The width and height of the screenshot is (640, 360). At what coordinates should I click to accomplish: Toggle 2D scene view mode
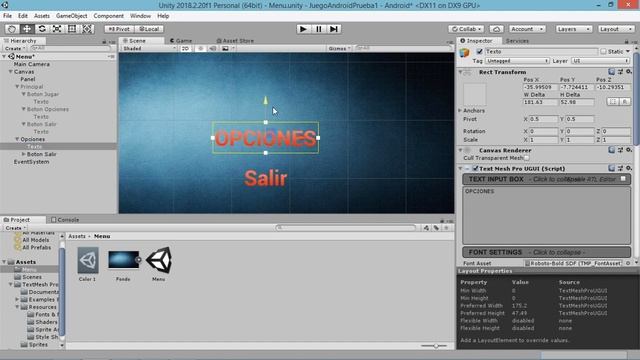(x=186, y=48)
